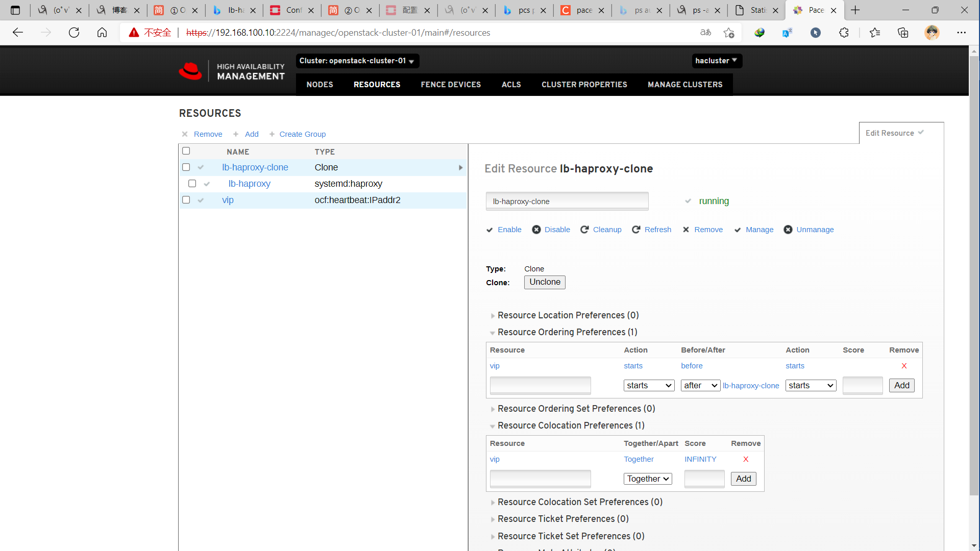
Task: Toggle the select-all checkbox in header
Action: click(186, 151)
